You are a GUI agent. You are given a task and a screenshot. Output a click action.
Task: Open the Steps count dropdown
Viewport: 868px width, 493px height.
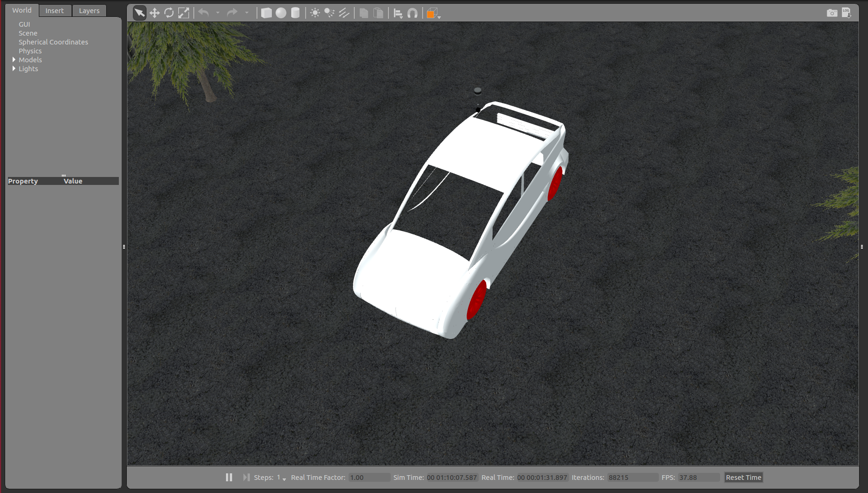[281, 478]
